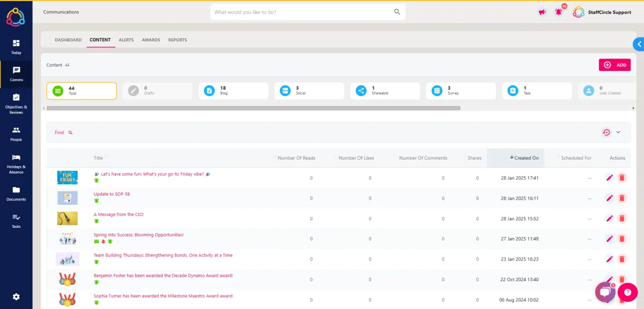Open Benjamin Foster award post
The image size is (644, 309).
tap(163, 276)
